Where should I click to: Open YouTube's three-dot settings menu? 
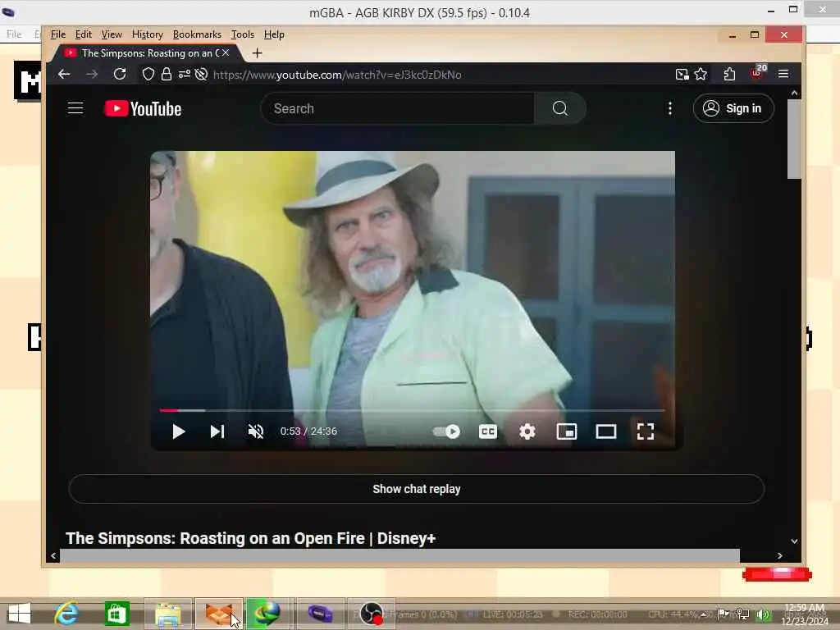669,109
